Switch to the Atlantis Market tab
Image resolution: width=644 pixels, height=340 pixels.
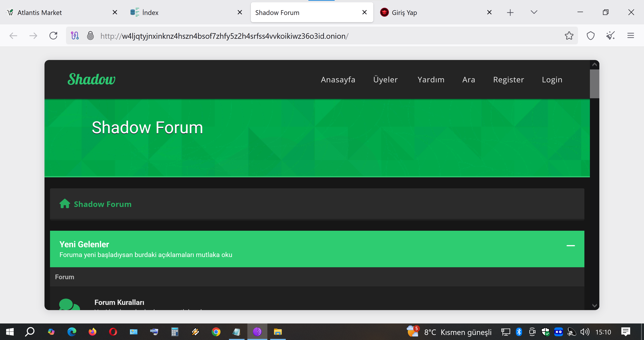tap(39, 12)
